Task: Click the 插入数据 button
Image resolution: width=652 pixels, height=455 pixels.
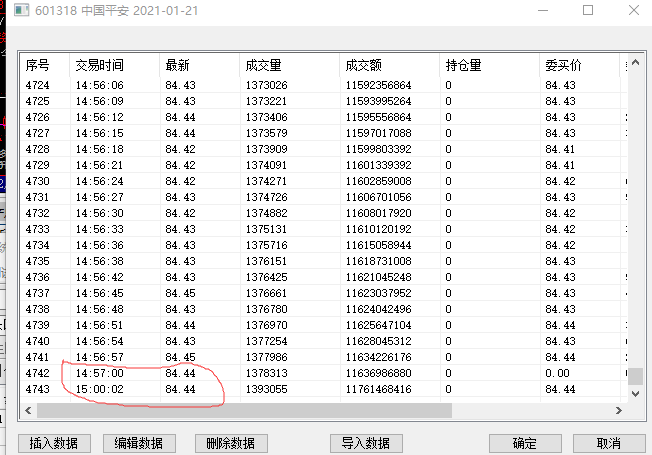Action: [54, 443]
